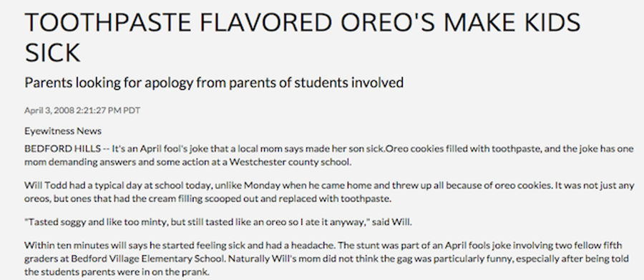
Task: Click the "Eyewitness News" byline
Action: pos(63,131)
